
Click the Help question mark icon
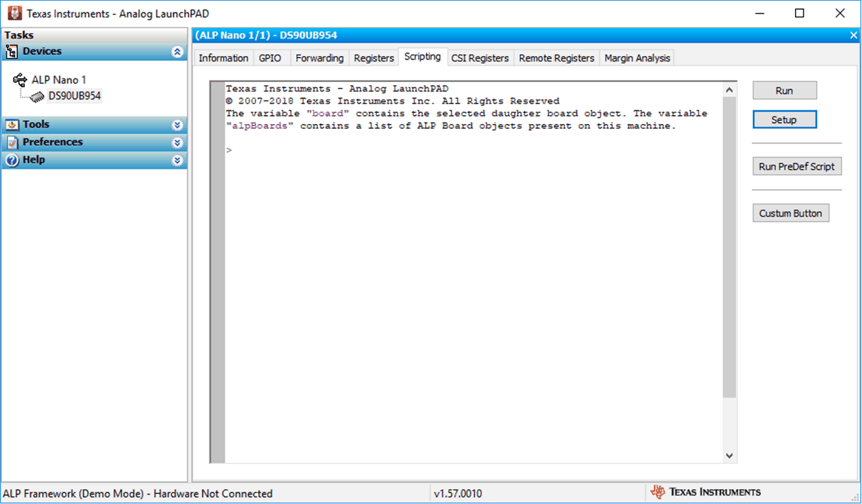[12, 161]
